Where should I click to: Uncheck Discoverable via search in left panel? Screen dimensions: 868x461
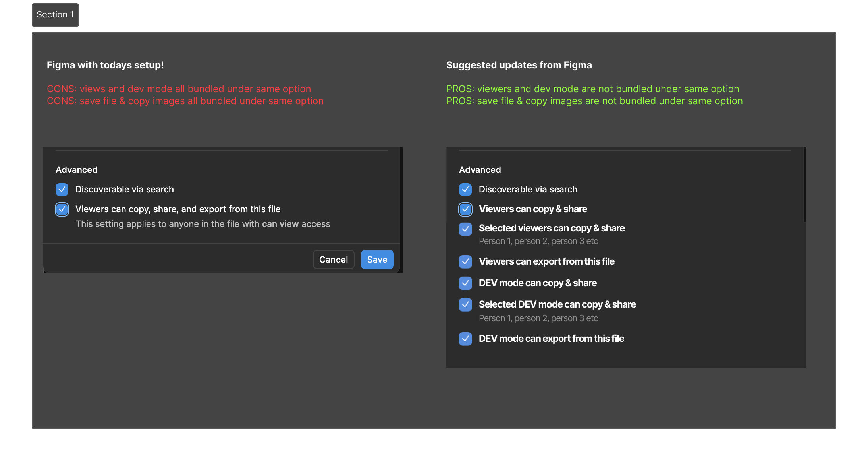click(x=62, y=190)
